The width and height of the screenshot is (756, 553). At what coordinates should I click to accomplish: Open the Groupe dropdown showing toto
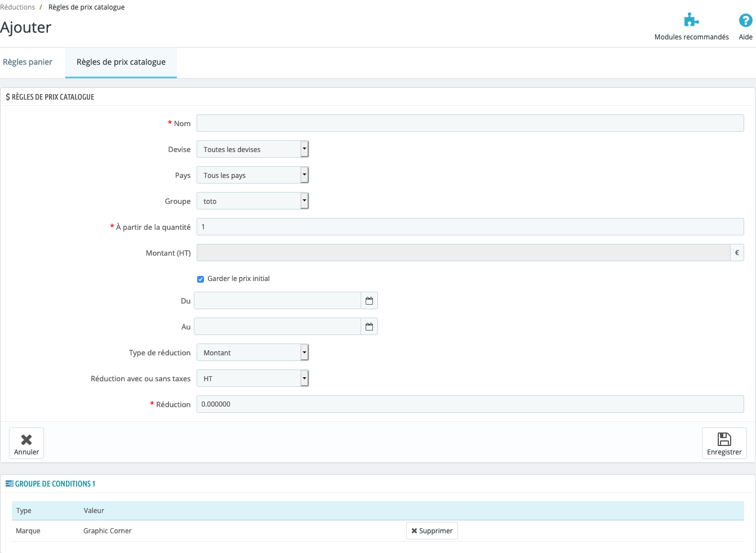click(x=253, y=201)
